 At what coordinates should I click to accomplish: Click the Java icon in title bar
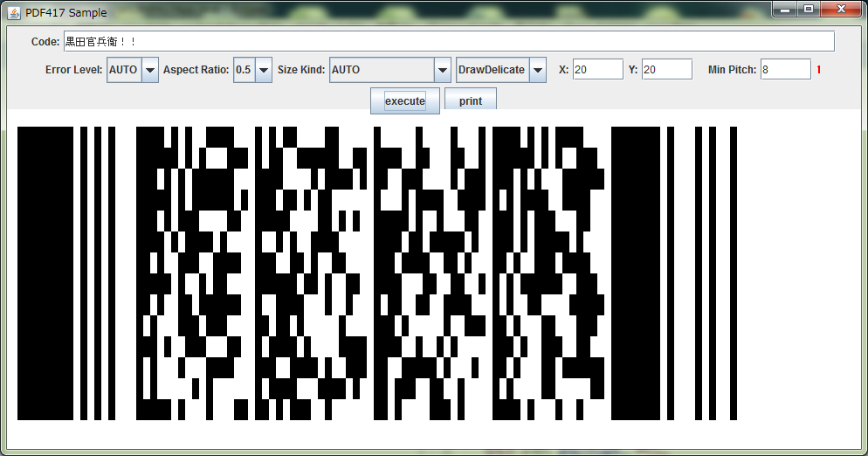[14, 12]
